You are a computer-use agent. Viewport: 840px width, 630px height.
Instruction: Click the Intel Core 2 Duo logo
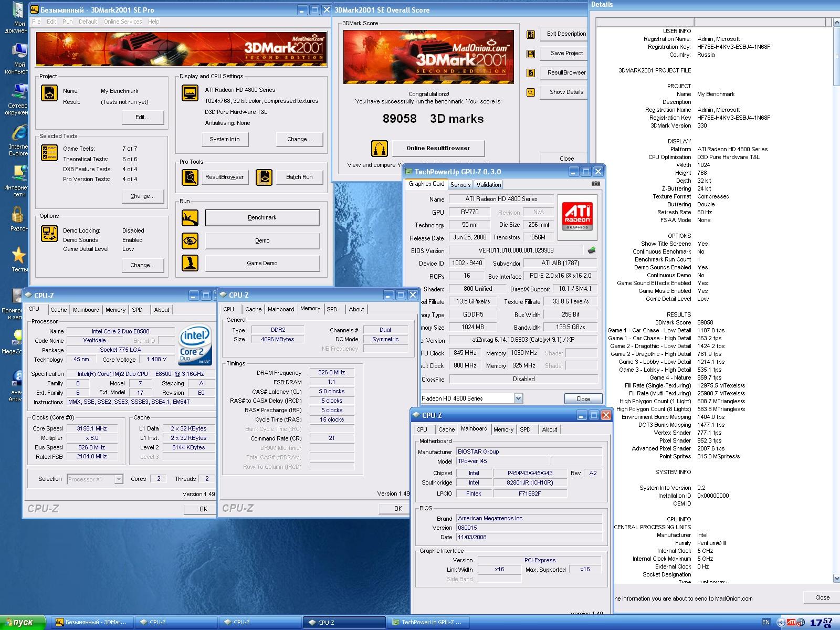pos(195,345)
